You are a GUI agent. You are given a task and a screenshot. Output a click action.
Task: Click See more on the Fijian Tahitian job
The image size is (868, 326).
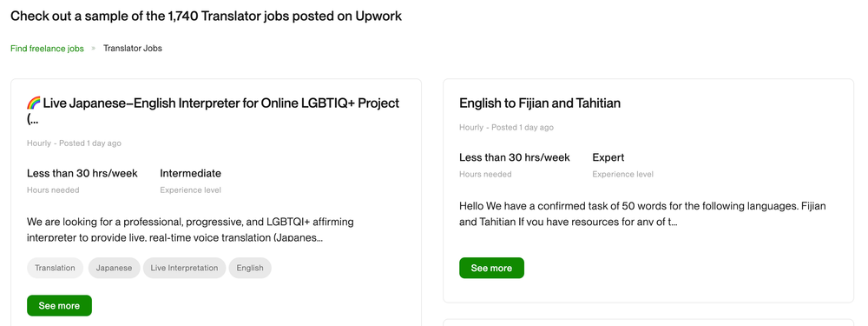coord(491,268)
